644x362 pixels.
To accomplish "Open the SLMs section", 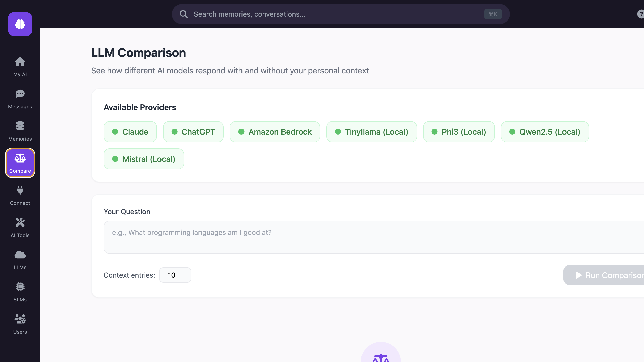I will point(20,292).
